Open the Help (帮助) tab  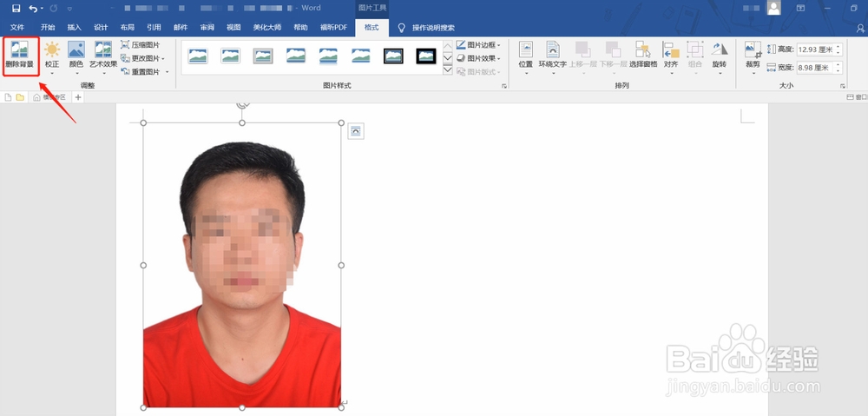300,27
